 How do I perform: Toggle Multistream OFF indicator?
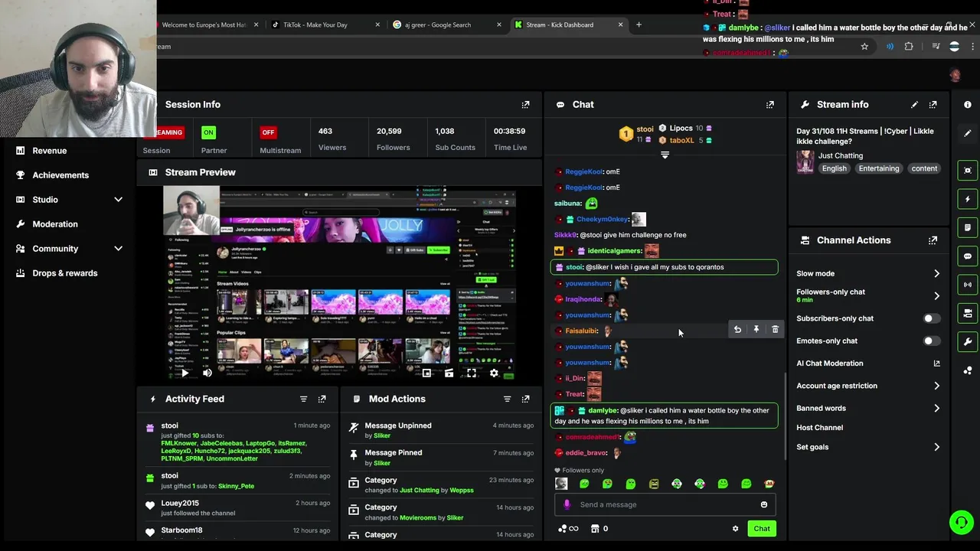[268, 132]
